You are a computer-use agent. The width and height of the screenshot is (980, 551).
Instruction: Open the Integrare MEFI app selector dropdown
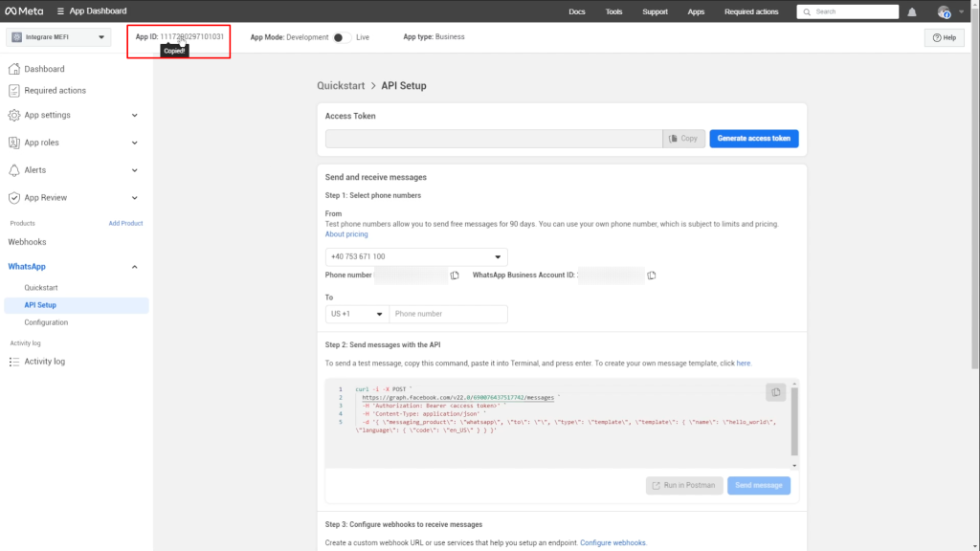(x=58, y=37)
